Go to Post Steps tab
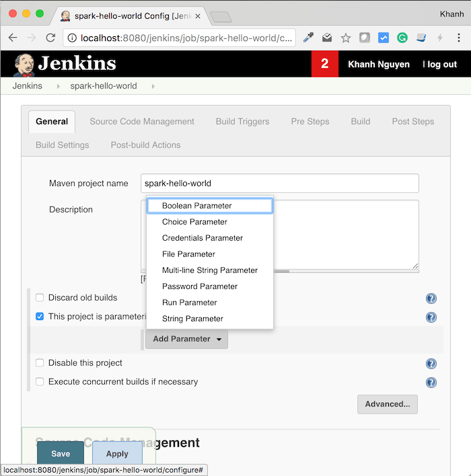This screenshot has height=476, width=471. point(413,122)
